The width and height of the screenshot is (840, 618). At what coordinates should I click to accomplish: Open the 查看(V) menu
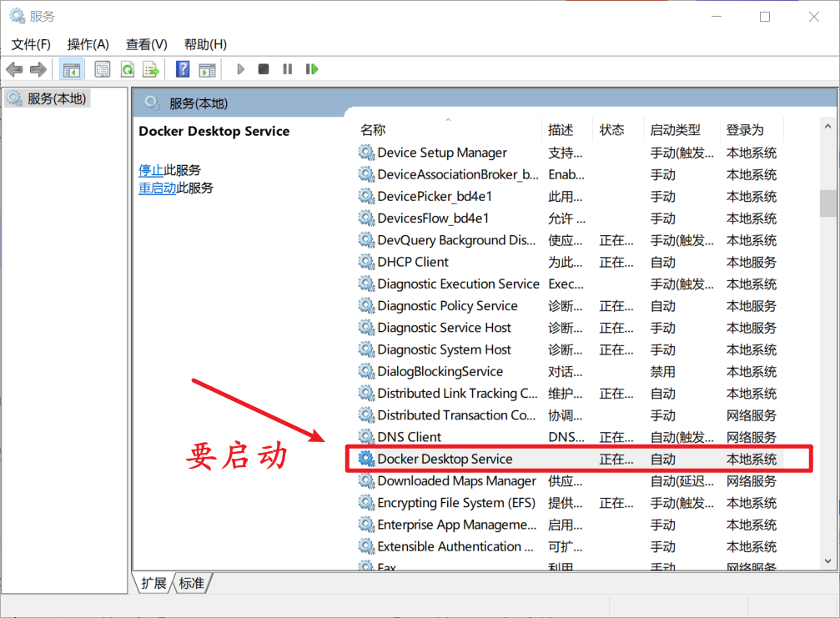click(146, 44)
